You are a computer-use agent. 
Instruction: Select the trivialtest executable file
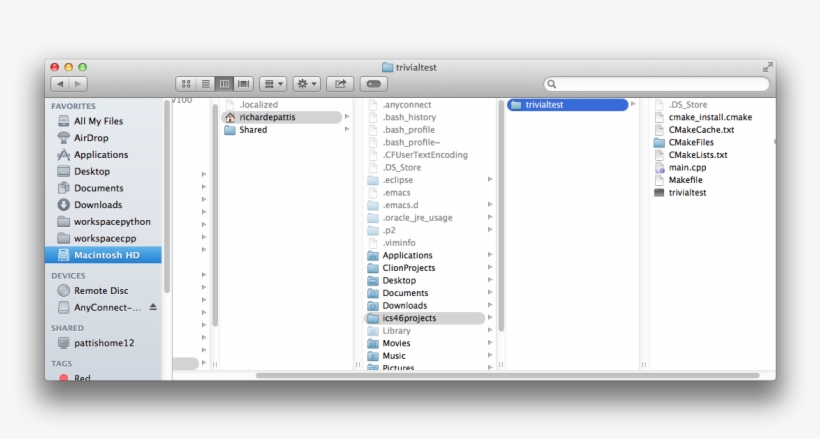pyautogui.click(x=687, y=193)
